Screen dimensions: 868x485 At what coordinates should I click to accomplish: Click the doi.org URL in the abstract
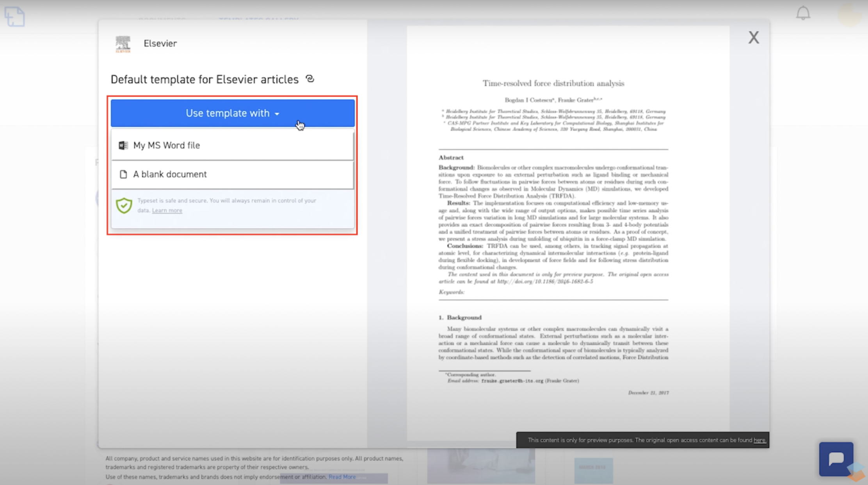coord(545,282)
